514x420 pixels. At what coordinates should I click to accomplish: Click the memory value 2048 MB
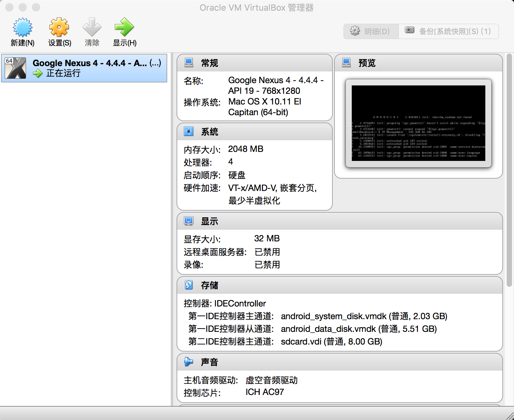tap(246, 149)
